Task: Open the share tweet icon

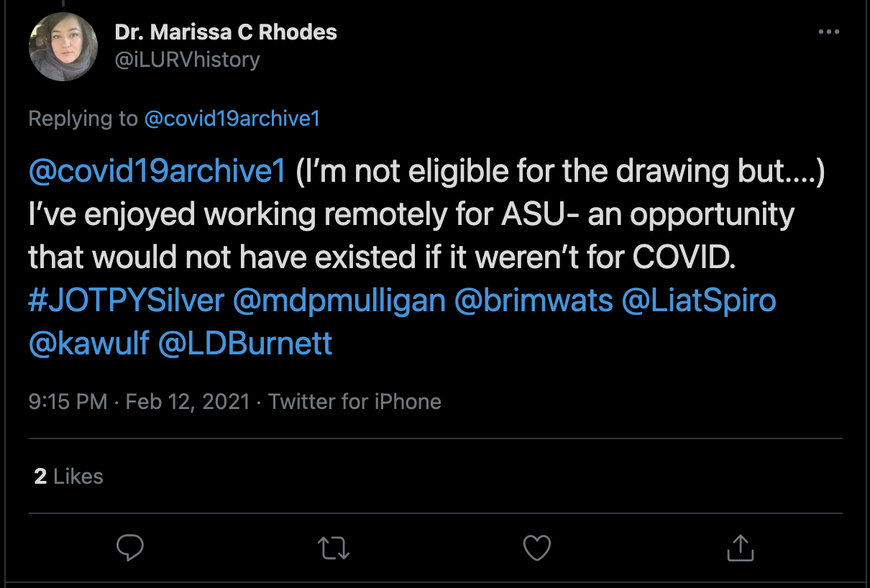Action: (x=740, y=548)
